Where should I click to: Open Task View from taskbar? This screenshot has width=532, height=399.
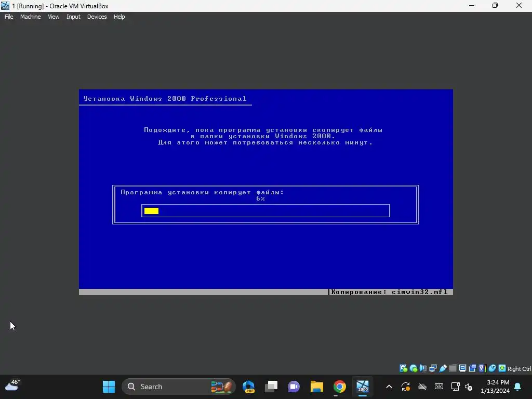click(271, 387)
